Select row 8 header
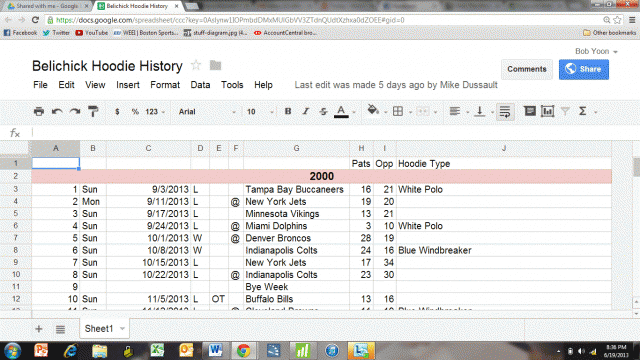The height and width of the screenshot is (360, 640). [16, 250]
